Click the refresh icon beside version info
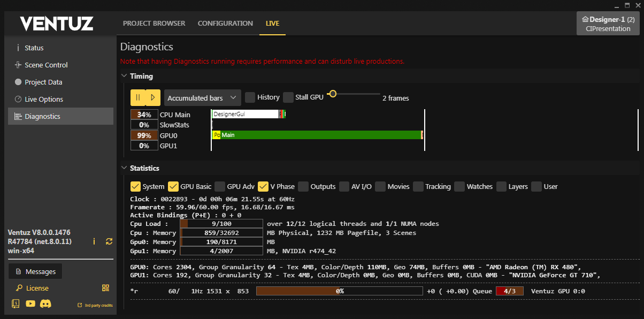Image resolution: width=644 pixels, height=319 pixels. (x=109, y=241)
